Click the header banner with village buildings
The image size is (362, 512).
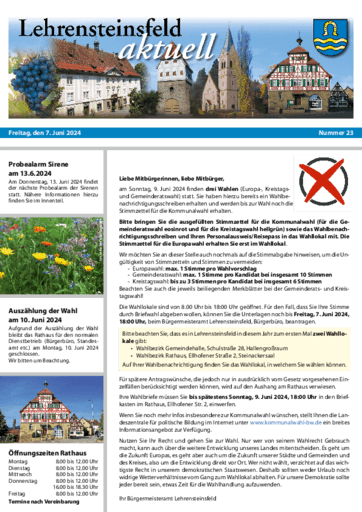tap(181, 68)
